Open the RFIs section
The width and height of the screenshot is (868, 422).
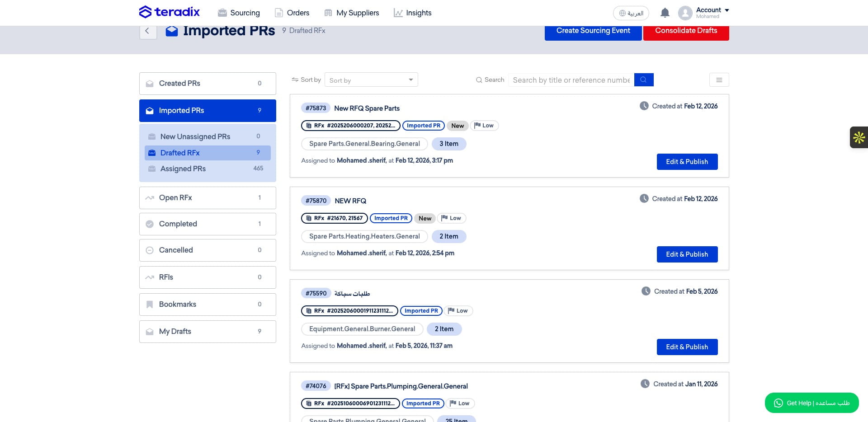pos(208,277)
